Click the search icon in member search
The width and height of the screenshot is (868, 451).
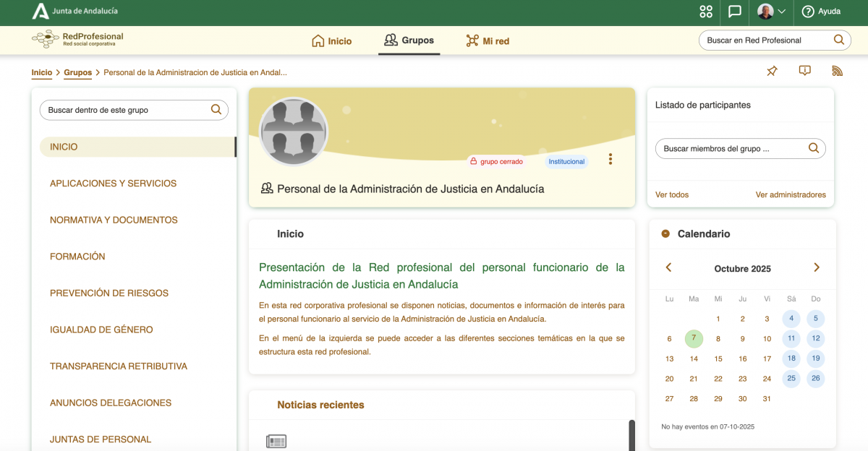[814, 148]
